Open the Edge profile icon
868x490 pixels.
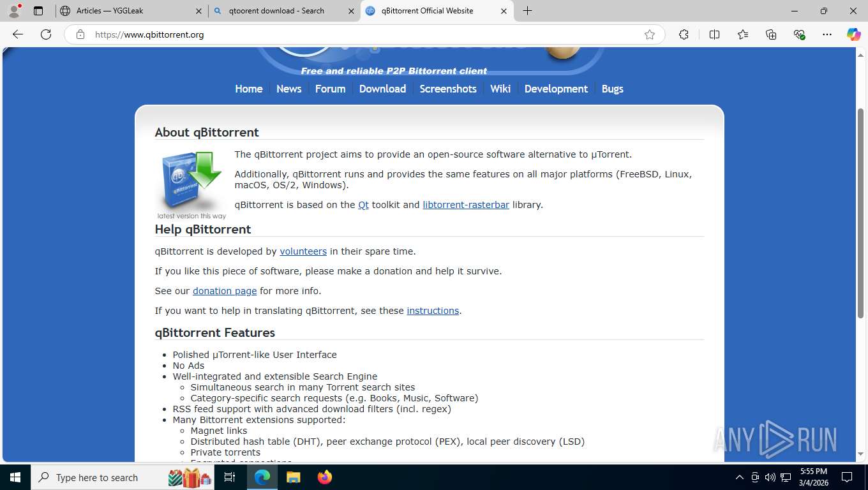[x=14, y=11]
